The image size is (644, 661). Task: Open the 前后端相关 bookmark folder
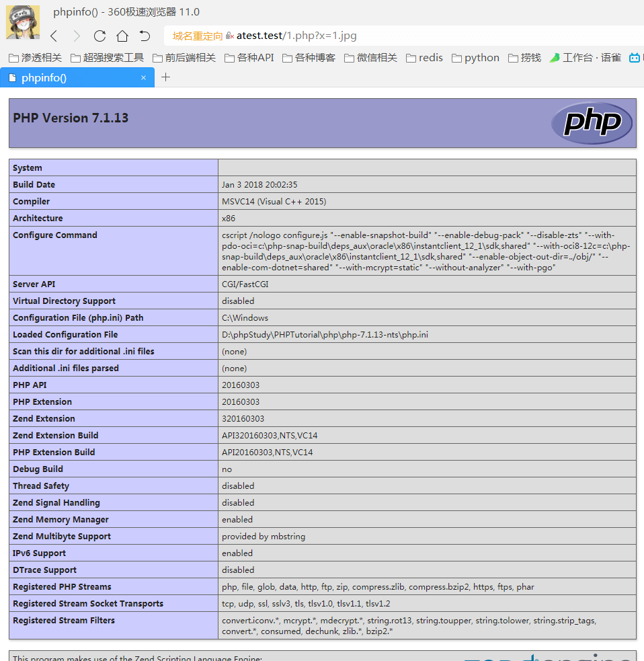pyautogui.click(x=184, y=58)
